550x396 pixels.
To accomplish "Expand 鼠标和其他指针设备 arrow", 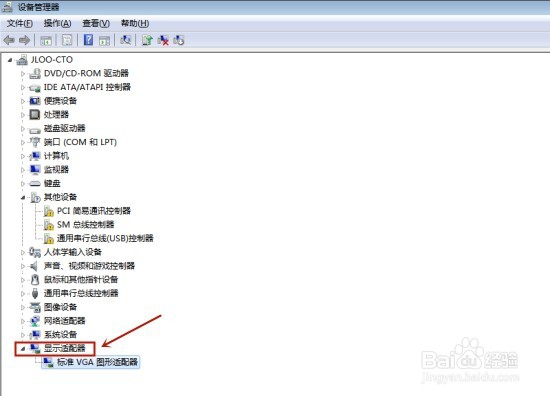I will click(x=23, y=280).
